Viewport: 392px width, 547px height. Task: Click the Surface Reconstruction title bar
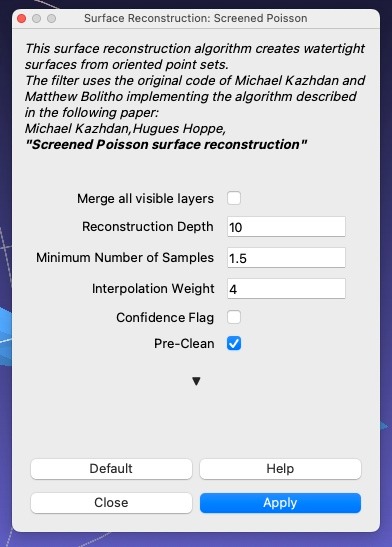(x=196, y=18)
